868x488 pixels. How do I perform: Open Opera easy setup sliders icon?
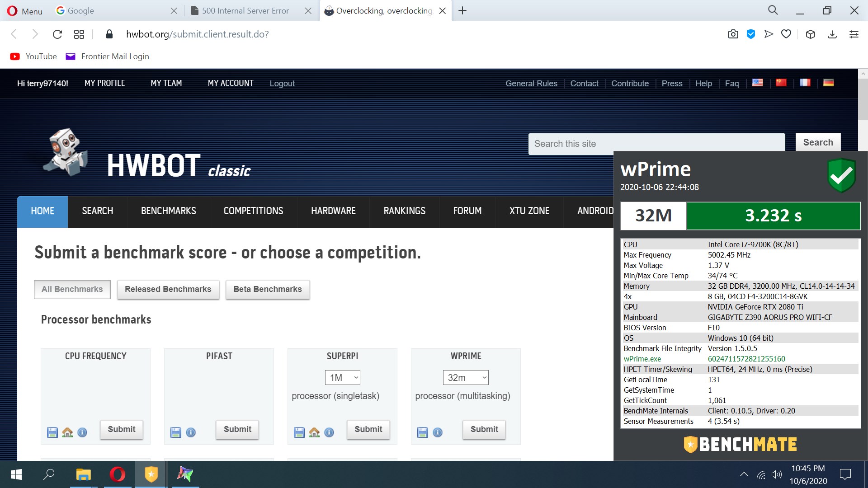[854, 34]
